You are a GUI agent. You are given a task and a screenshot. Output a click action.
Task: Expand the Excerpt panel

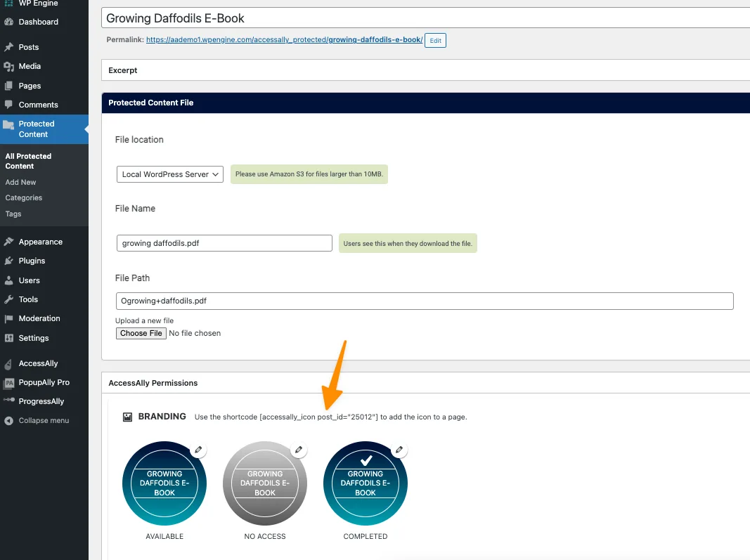coord(425,70)
